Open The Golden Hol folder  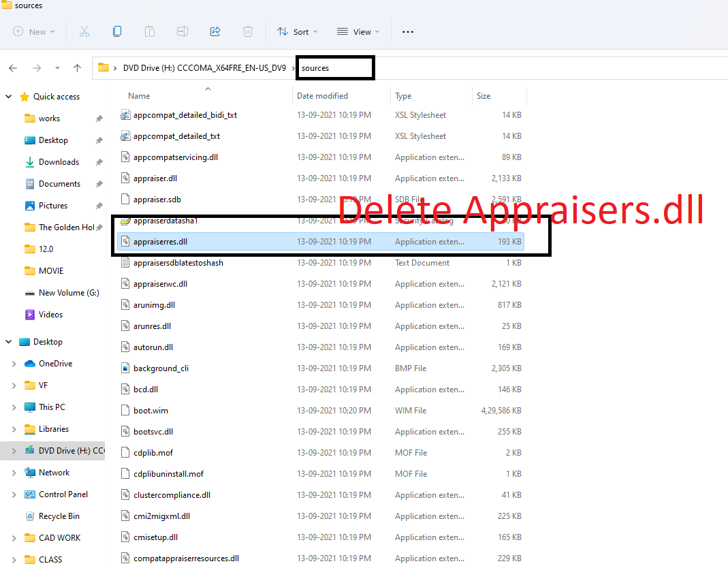pyautogui.click(x=66, y=227)
